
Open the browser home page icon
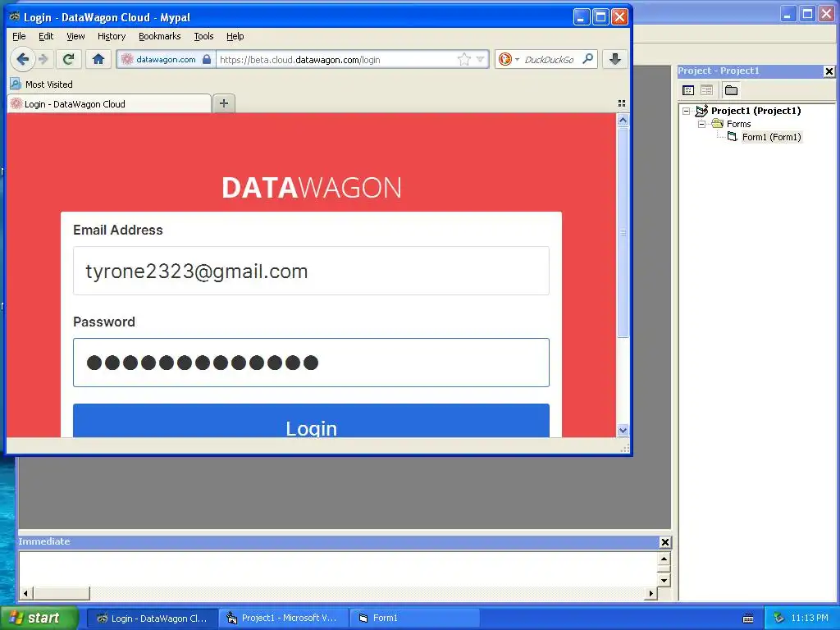pyautogui.click(x=98, y=59)
